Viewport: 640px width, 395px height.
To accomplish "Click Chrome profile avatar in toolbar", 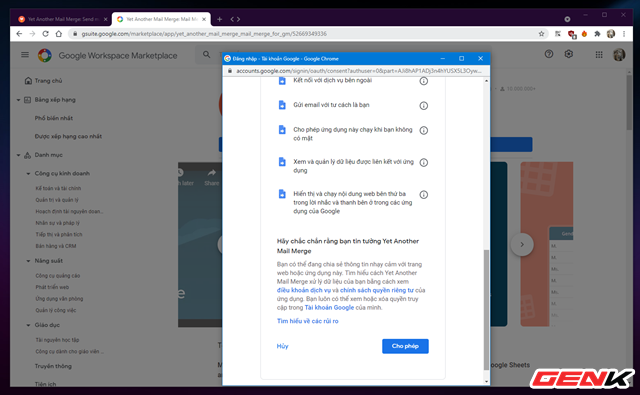I will [611, 34].
